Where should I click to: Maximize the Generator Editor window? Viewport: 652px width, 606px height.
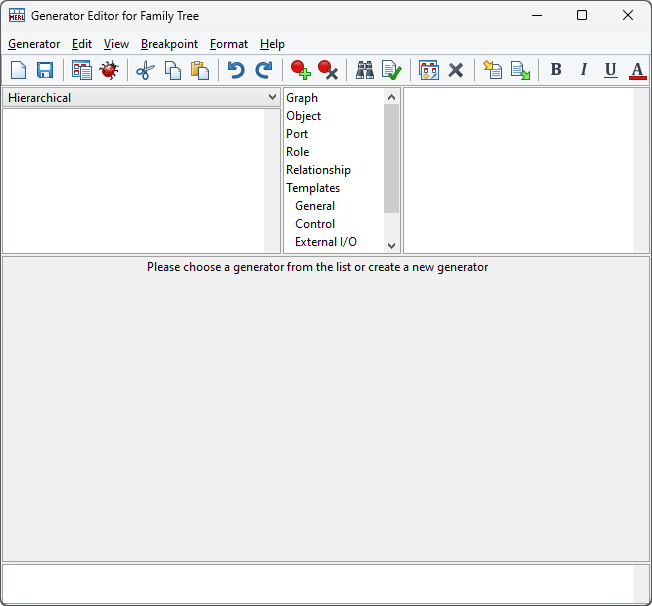point(582,15)
